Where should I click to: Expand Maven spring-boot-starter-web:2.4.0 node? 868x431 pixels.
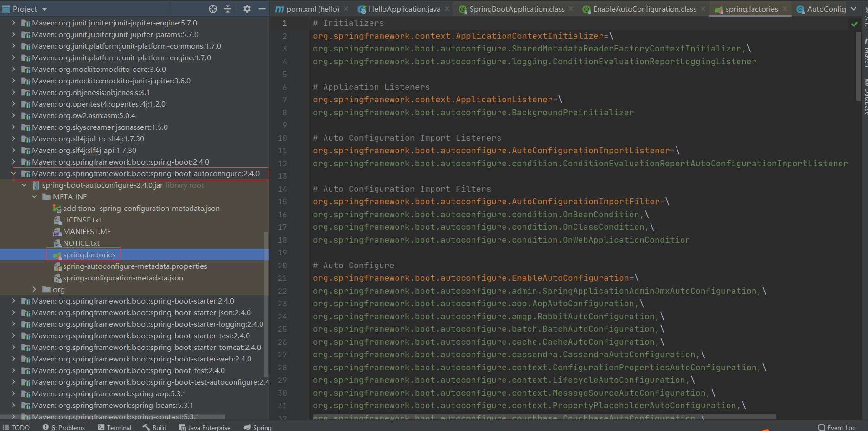(13, 359)
